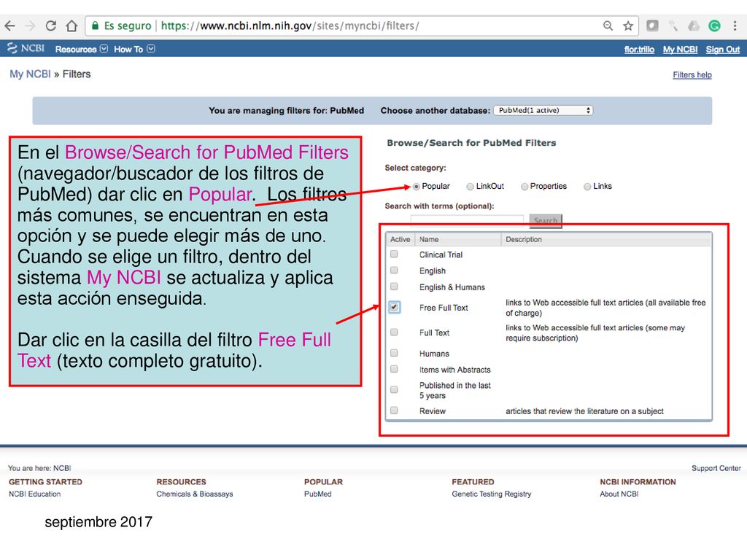747x560 pixels.
Task: Open the NCBI Education footer link
Action: pyautogui.click(x=35, y=494)
